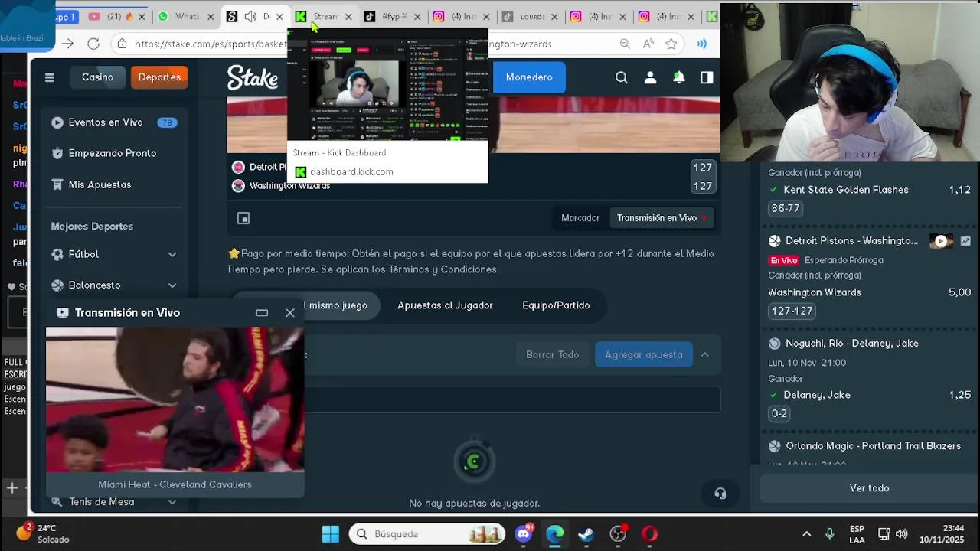
Task: Close the Kick Stream browser tab
Action: [x=348, y=16]
